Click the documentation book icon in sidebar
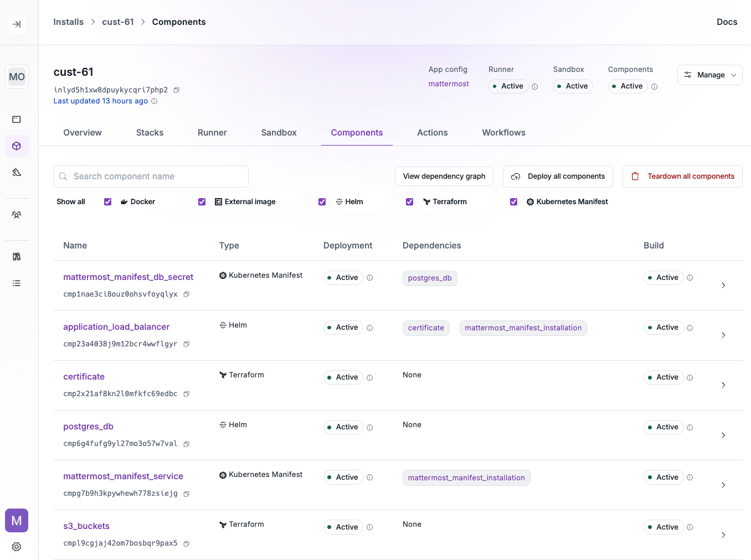Viewport: 751px width, 560px height. click(16, 256)
